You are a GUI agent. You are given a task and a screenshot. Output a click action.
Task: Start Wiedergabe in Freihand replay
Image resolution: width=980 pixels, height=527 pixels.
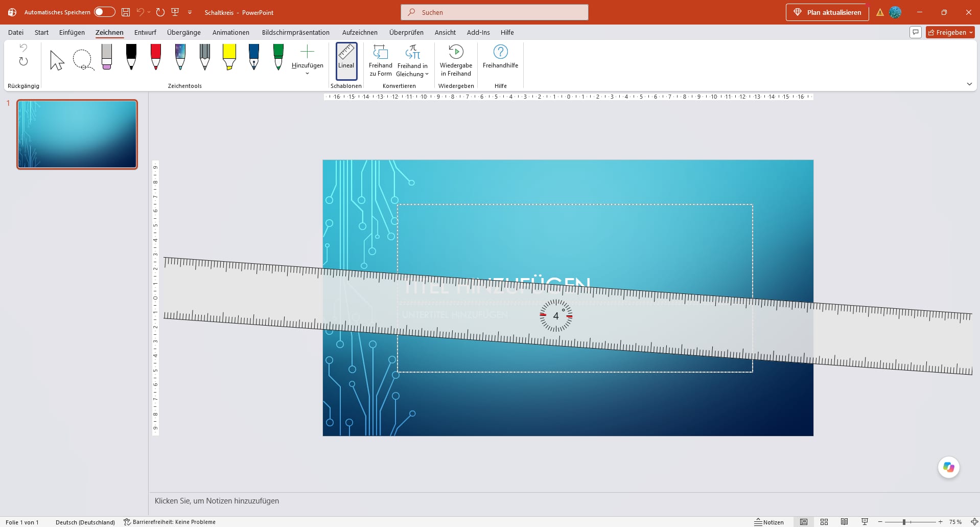tap(456, 61)
